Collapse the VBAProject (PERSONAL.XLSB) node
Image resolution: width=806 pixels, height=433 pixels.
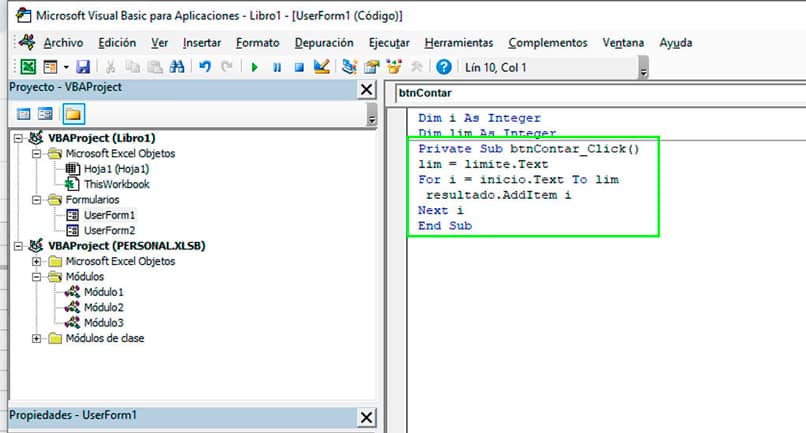[19, 246]
